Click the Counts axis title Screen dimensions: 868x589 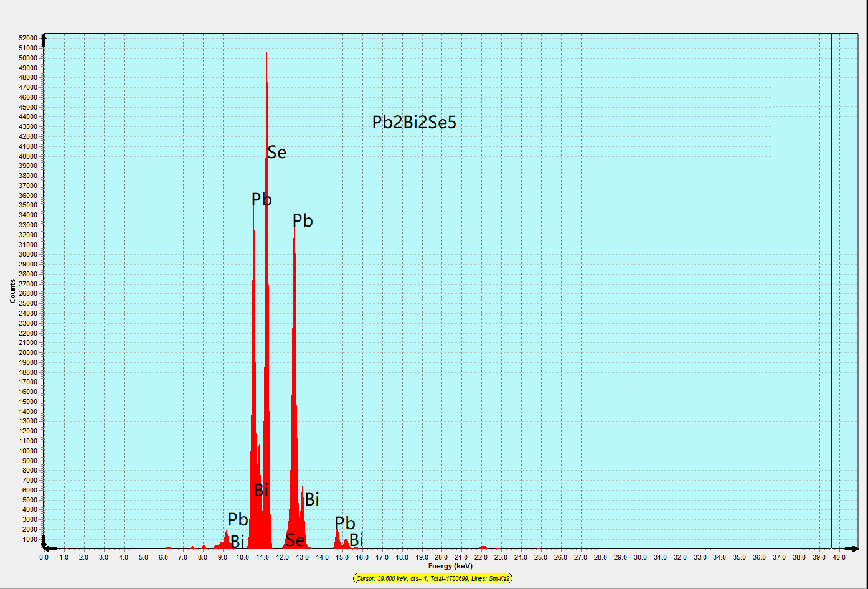[x=12, y=291]
